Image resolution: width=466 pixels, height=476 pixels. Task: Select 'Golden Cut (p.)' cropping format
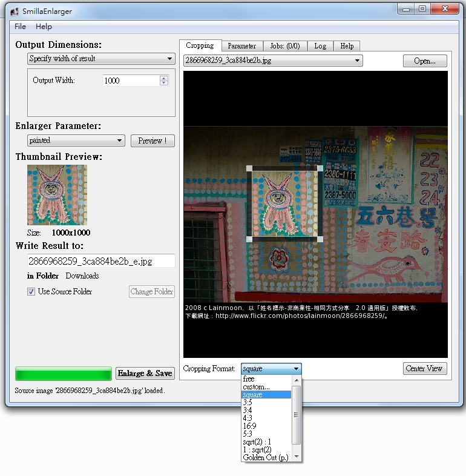pyautogui.click(x=266, y=457)
